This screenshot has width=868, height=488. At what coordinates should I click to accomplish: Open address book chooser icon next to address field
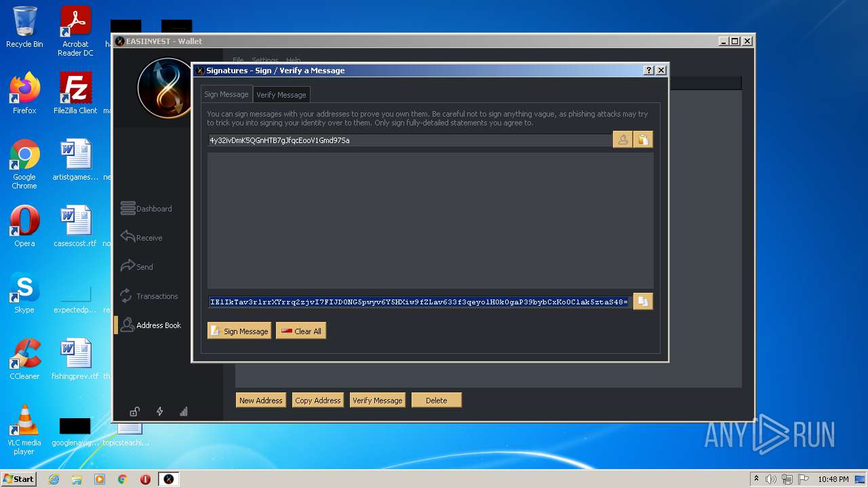click(x=623, y=140)
